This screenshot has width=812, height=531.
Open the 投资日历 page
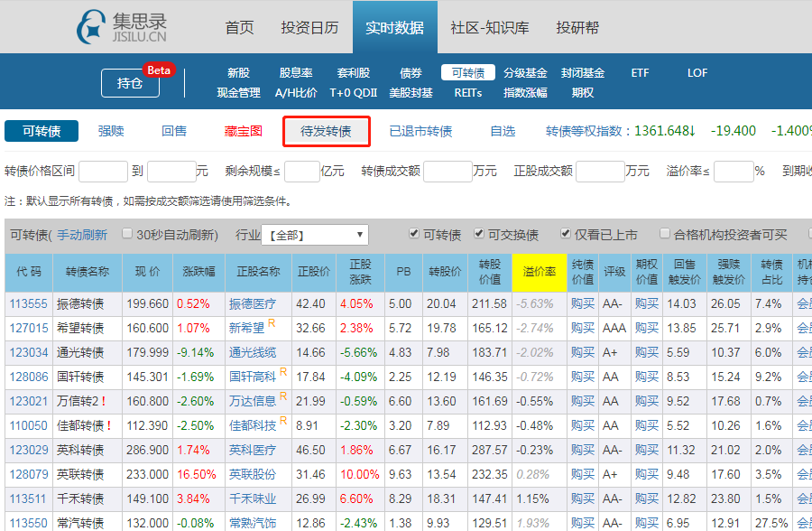308,27
